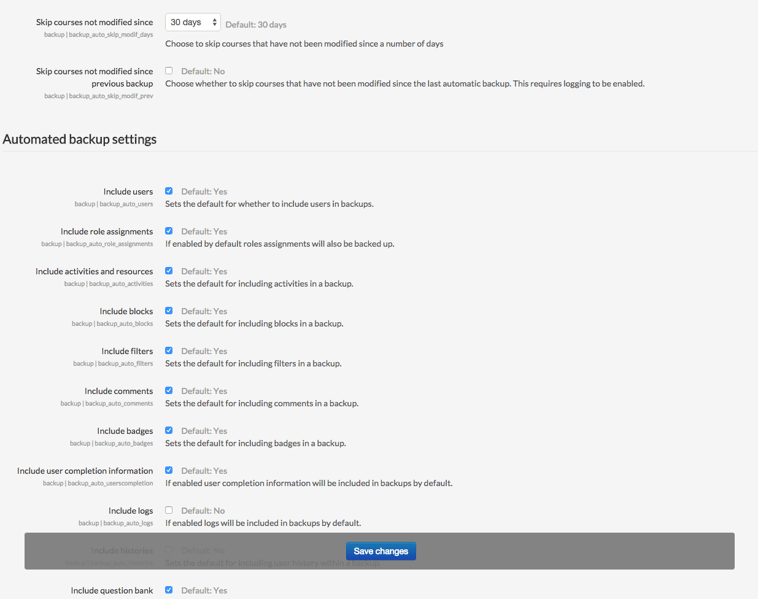Enable skip courses not modified since previous backup
Image resolution: width=758 pixels, height=599 pixels.
click(x=169, y=71)
